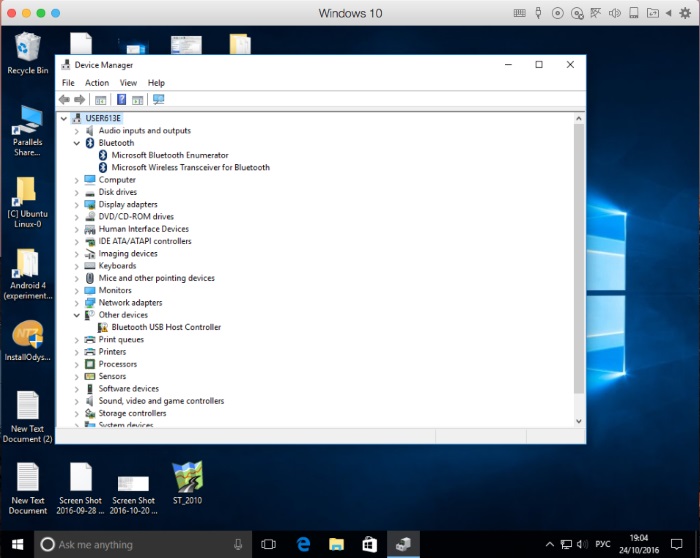The image size is (700, 558).
Task: Select the InstallOdys desktop icon
Action: (x=28, y=340)
